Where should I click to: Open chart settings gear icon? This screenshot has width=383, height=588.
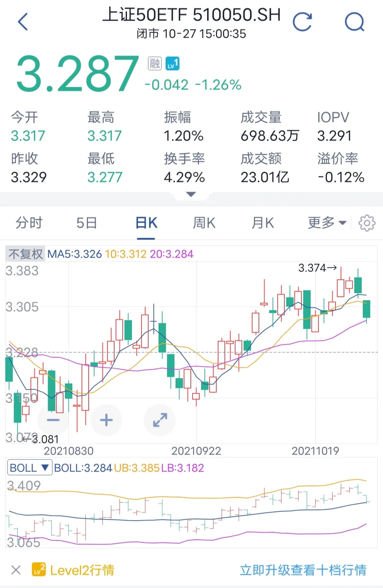pos(367,223)
